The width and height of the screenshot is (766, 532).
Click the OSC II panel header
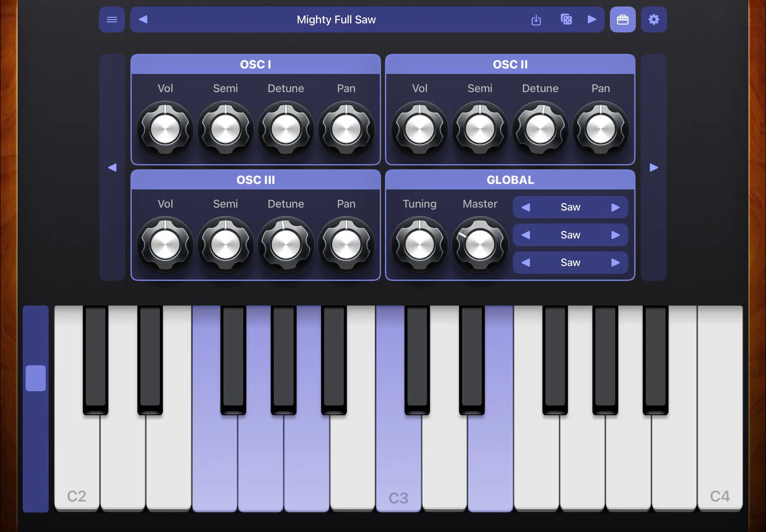pyautogui.click(x=510, y=64)
